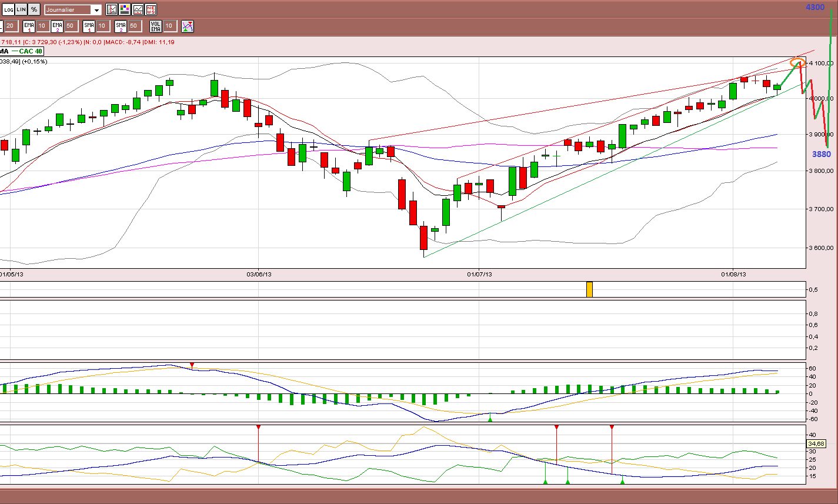The image size is (838, 504).
Task: Switch chart to LIN scale
Action: click(x=21, y=9)
